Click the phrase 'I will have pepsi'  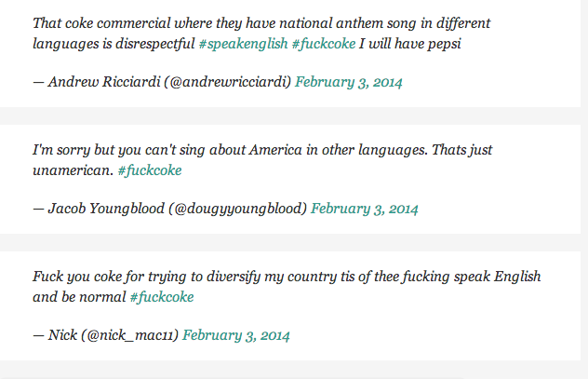click(410, 45)
